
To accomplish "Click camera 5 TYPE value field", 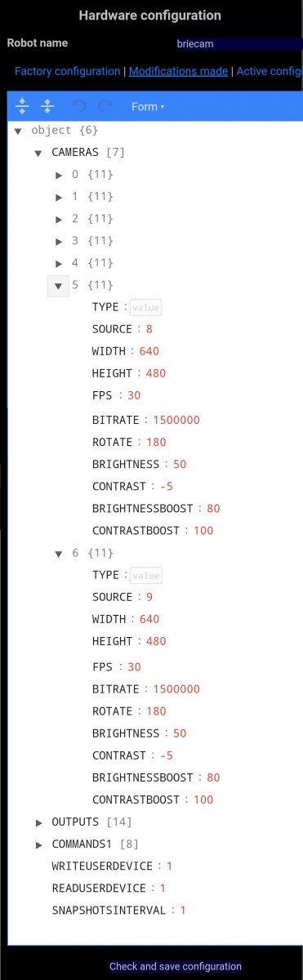I will [146, 307].
